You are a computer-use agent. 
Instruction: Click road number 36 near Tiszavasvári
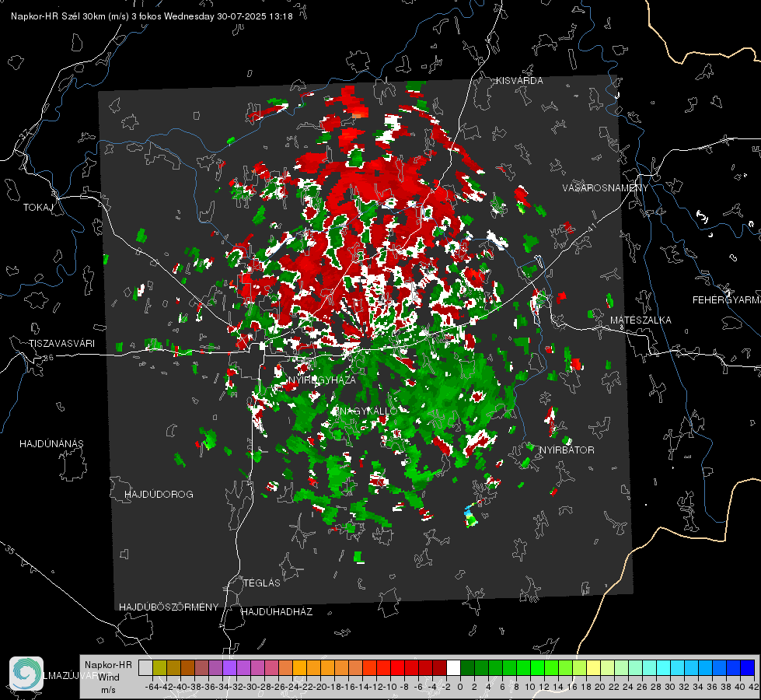click(48, 358)
